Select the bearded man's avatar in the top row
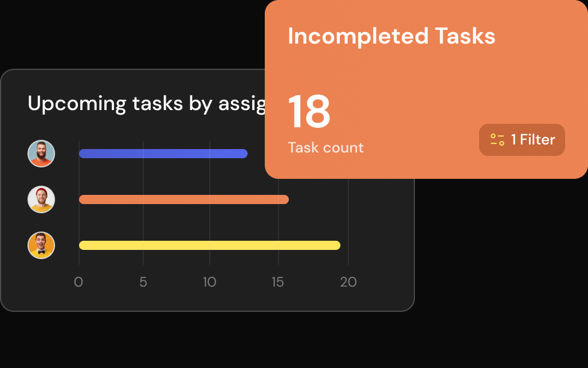Viewport: 588px width, 368px height. pos(41,154)
